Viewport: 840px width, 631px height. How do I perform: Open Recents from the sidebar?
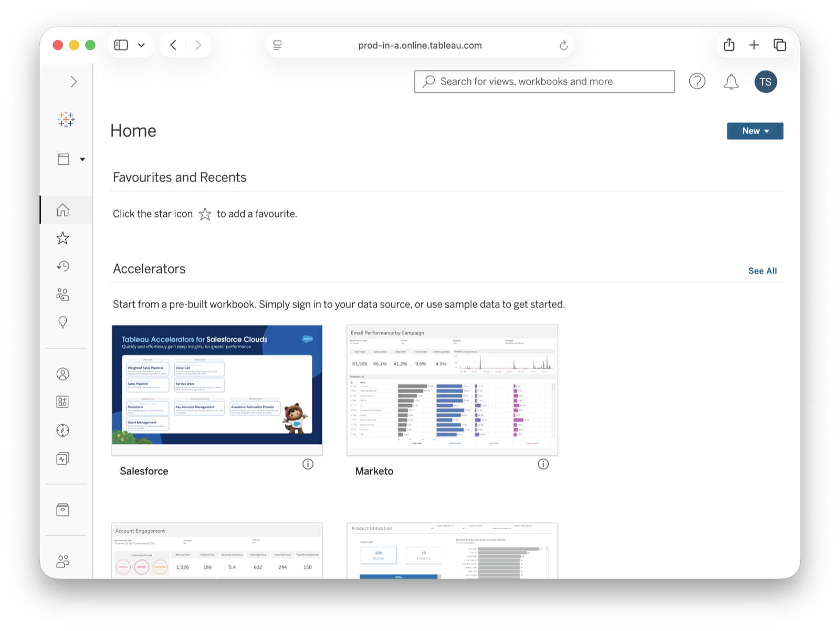62,266
